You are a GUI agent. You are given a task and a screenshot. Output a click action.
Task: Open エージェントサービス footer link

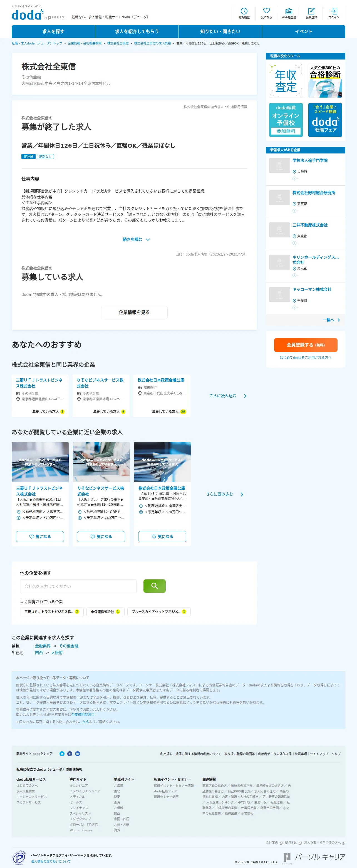pyautogui.click(x=32, y=797)
